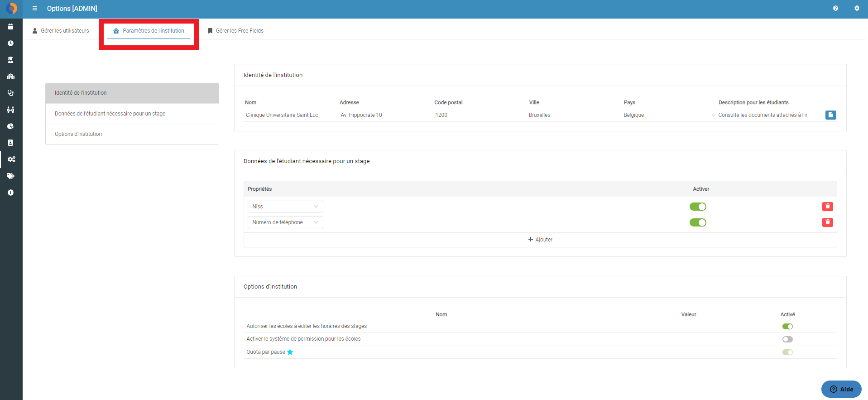Delete the Niss property row
Viewport: 868px width, 400px height.
click(827, 207)
